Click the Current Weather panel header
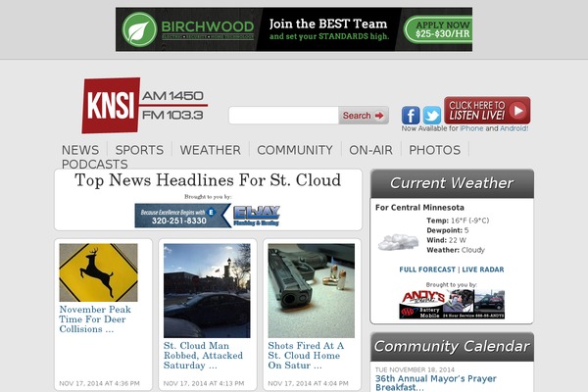 pos(452,183)
